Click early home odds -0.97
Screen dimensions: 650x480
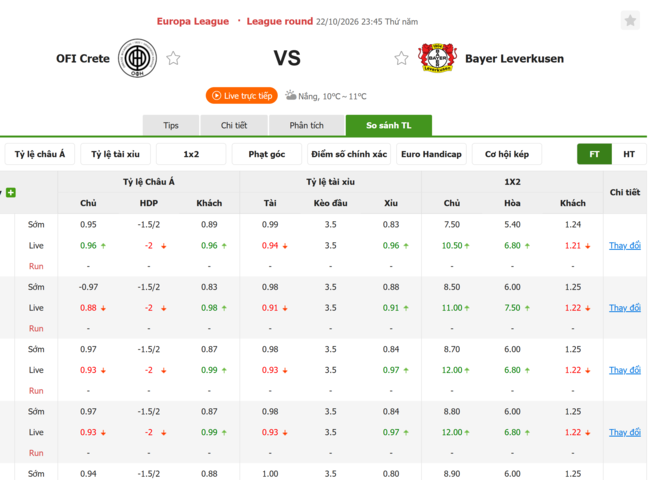pyautogui.click(x=88, y=287)
